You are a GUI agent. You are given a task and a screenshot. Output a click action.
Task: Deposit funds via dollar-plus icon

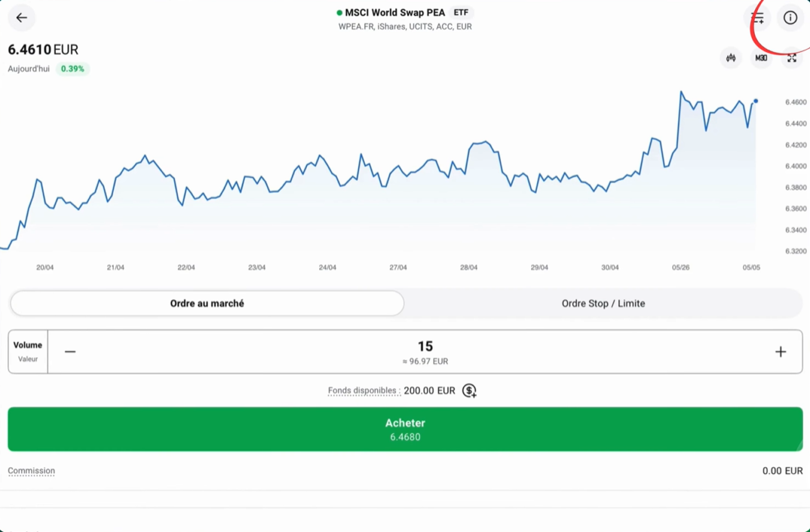(469, 390)
